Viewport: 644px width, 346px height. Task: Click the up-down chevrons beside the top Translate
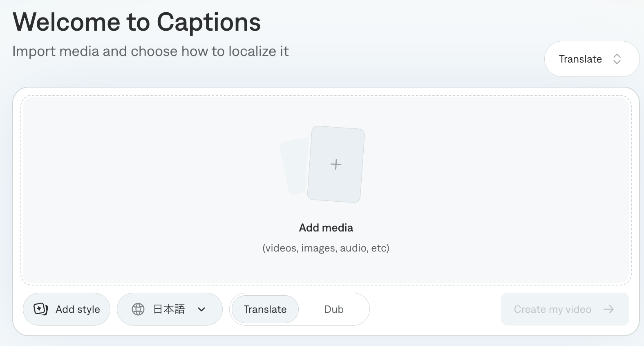click(x=617, y=59)
